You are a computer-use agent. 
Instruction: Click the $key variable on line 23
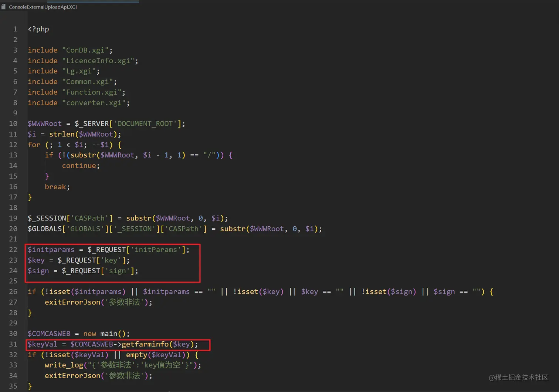36,260
